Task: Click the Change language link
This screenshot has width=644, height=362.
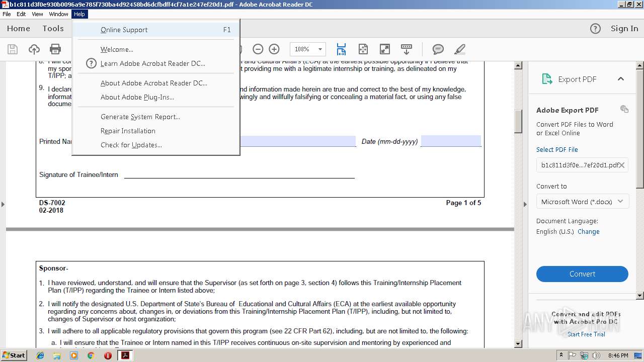Action: tap(589, 232)
